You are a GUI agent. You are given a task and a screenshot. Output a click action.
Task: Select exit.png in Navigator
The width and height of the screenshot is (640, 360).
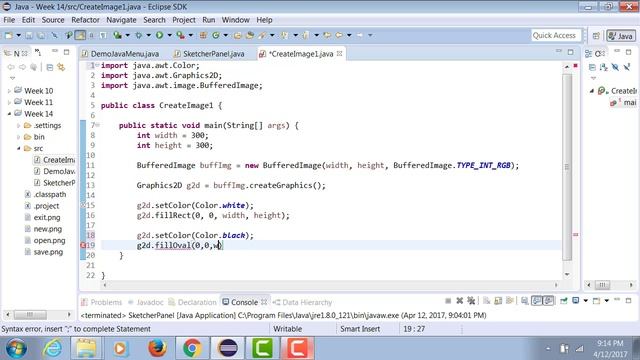(42, 218)
